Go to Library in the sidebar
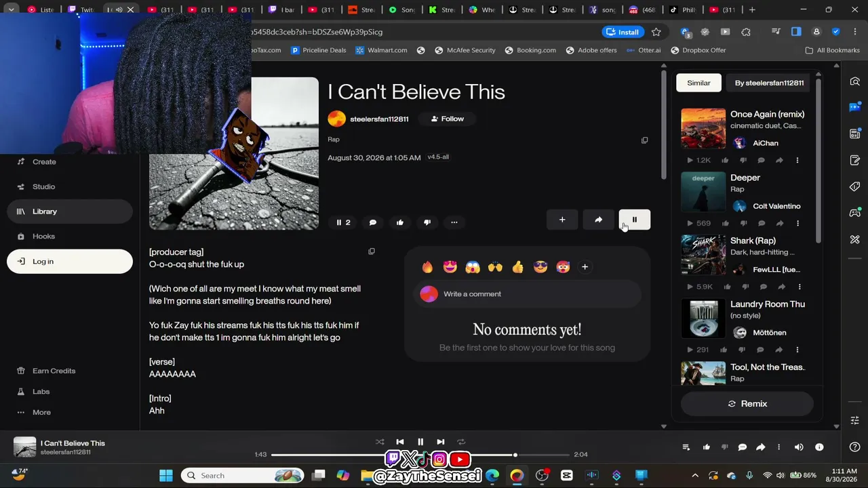This screenshot has width=868, height=488. pos(70,211)
